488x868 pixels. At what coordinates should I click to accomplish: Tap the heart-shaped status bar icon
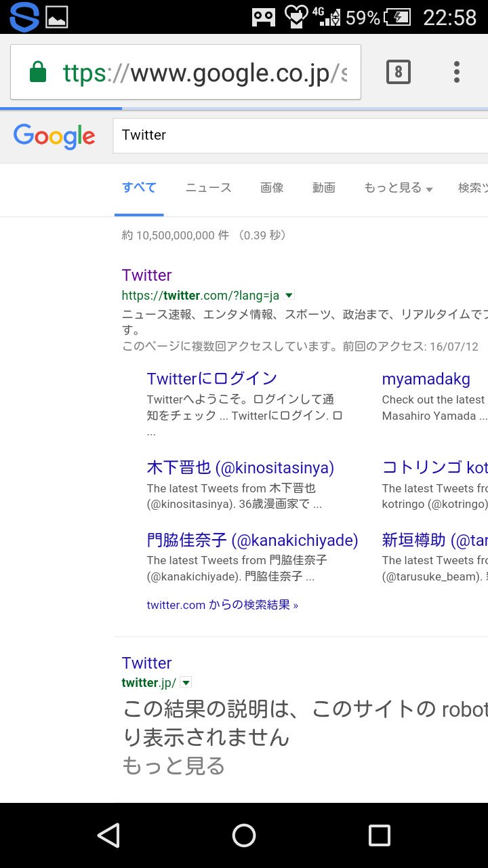pos(296,17)
